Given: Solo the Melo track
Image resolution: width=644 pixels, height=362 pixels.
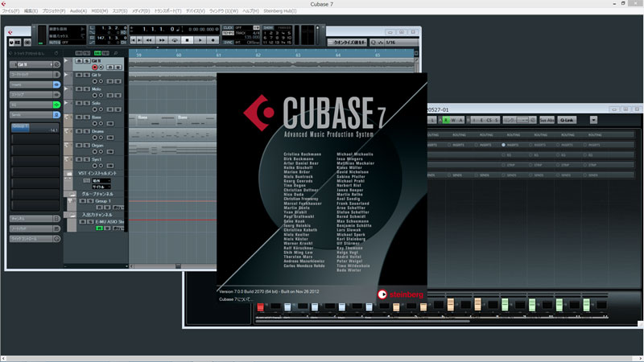Looking at the screenshot, I should 87,89.
